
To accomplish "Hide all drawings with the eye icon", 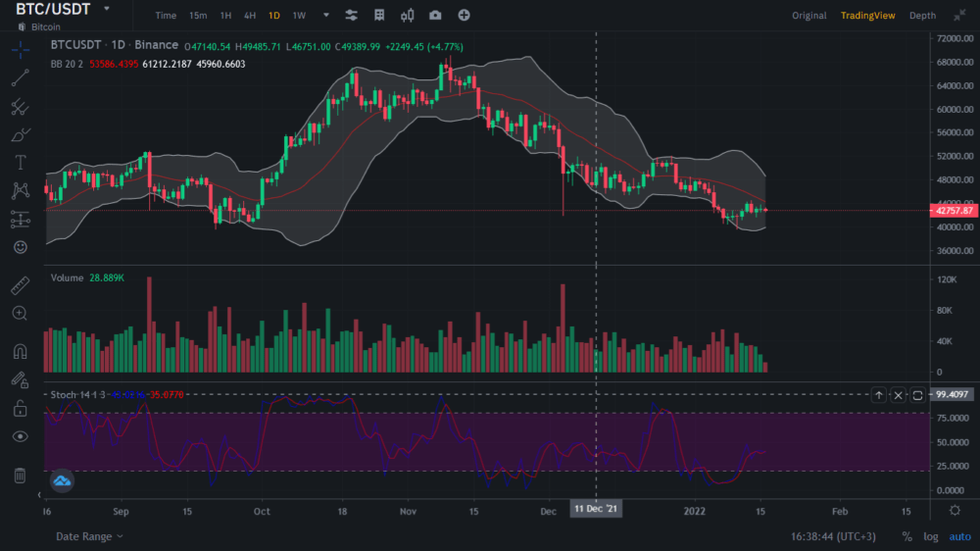I will 20,436.
